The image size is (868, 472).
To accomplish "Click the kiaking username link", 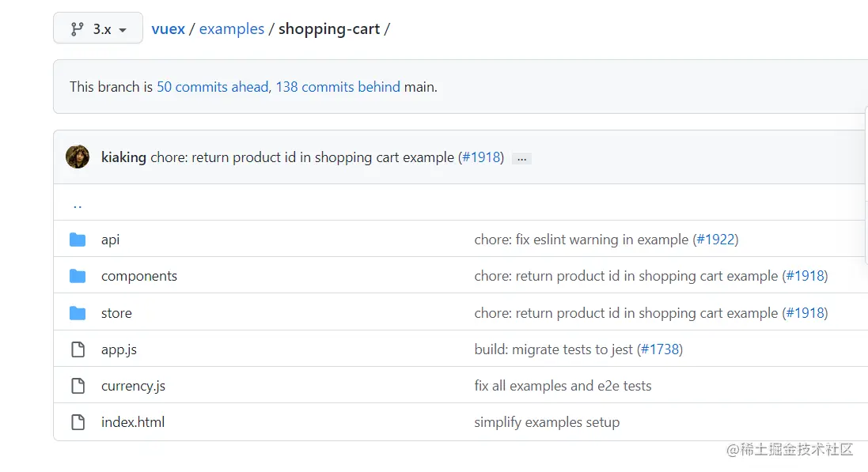I will tap(123, 157).
